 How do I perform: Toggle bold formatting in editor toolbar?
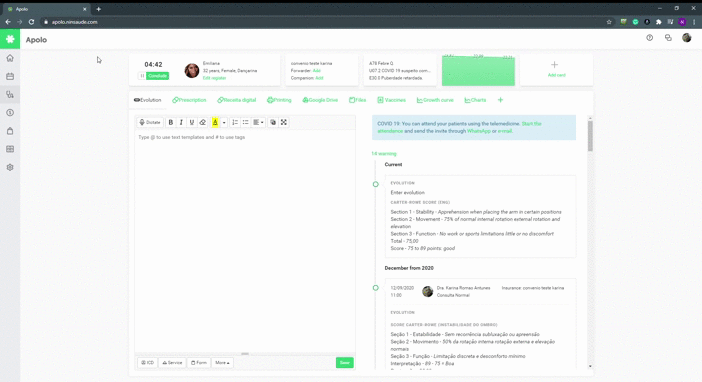coord(171,122)
